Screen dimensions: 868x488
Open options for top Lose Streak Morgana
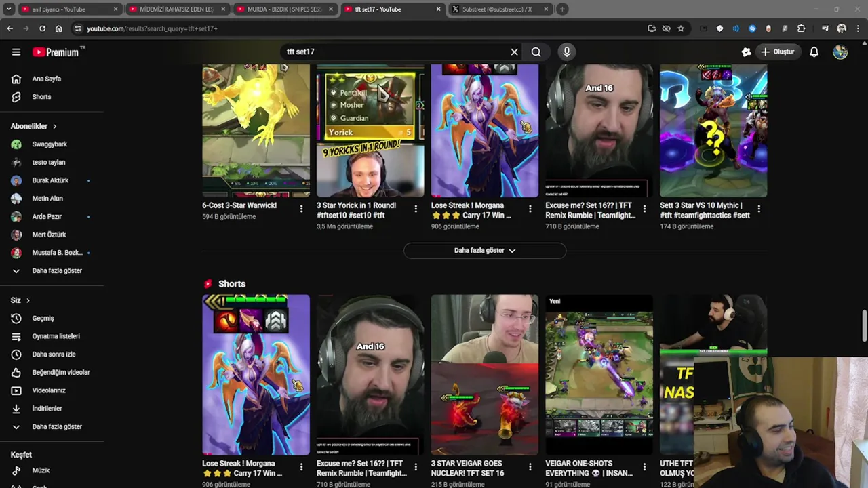530,209
